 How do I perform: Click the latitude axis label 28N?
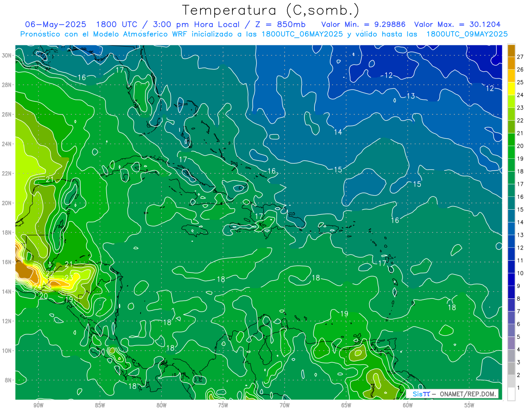(x=7, y=85)
